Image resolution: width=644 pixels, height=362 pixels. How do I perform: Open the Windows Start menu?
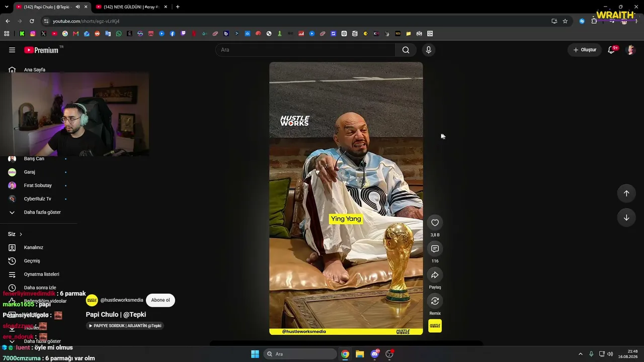[255, 354]
